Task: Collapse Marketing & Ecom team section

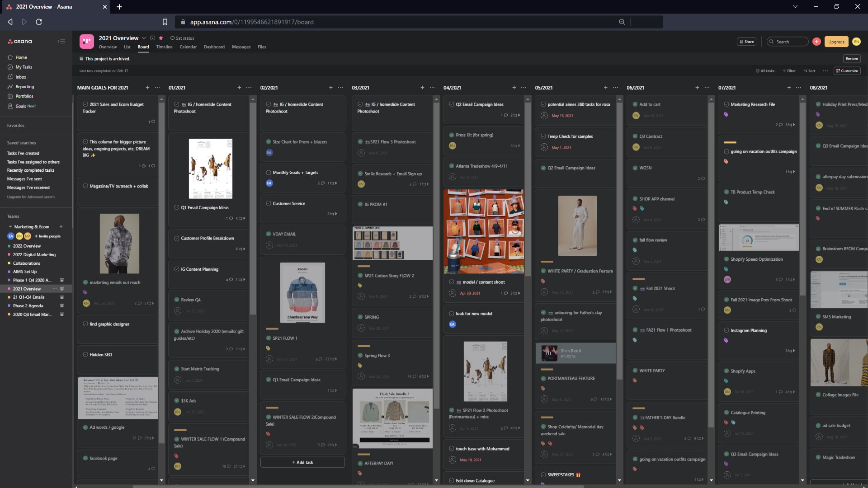Action: [10, 227]
